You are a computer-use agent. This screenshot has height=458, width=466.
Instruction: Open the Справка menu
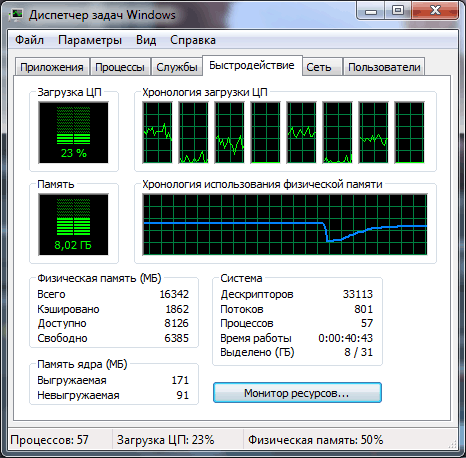(193, 40)
